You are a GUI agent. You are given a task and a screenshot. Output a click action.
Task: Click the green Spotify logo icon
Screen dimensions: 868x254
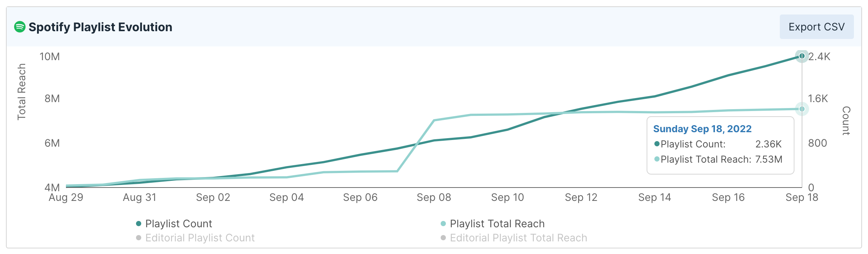(20, 27)
